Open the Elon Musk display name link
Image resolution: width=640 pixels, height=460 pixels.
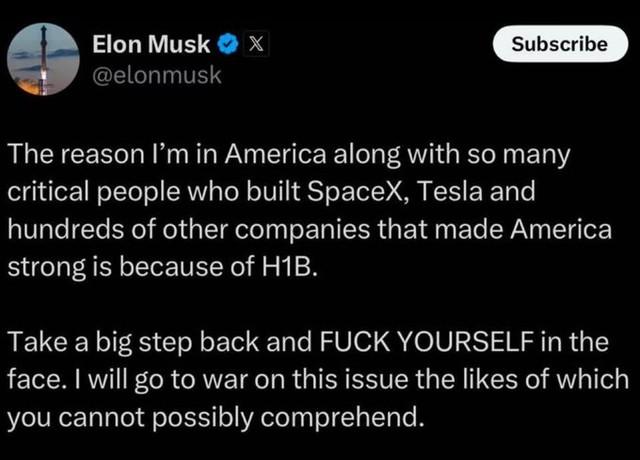[151, 43]
